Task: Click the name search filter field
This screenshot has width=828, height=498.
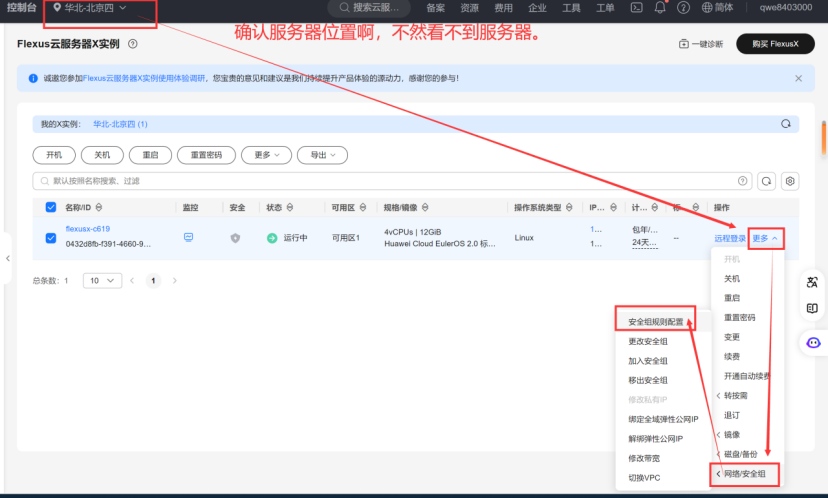Action: click(x=393, y=181)
